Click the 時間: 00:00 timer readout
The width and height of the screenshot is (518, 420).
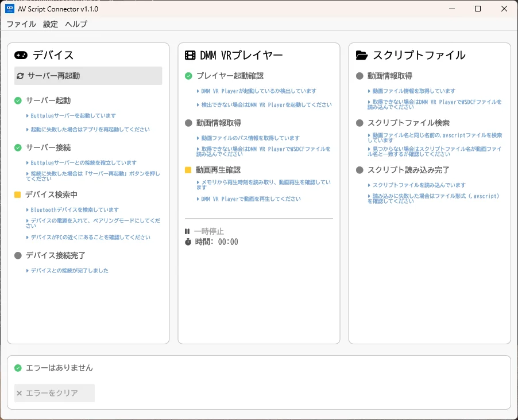[217, 242]
